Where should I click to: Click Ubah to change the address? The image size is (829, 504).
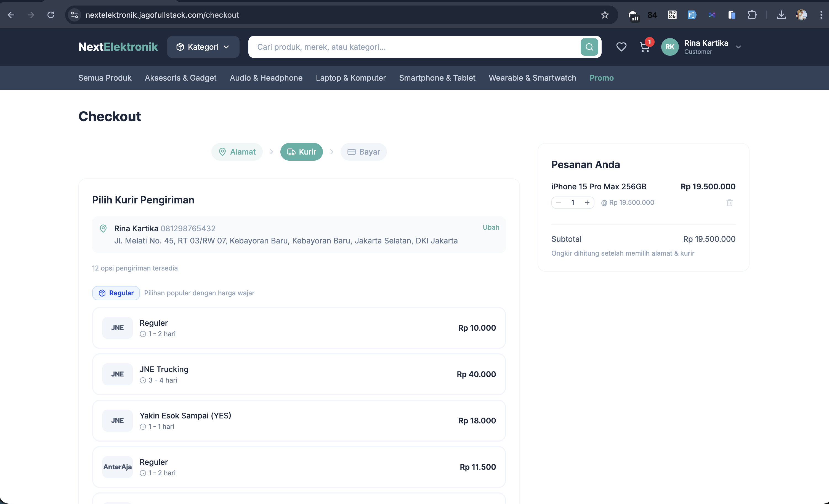[x=491, y=227]
